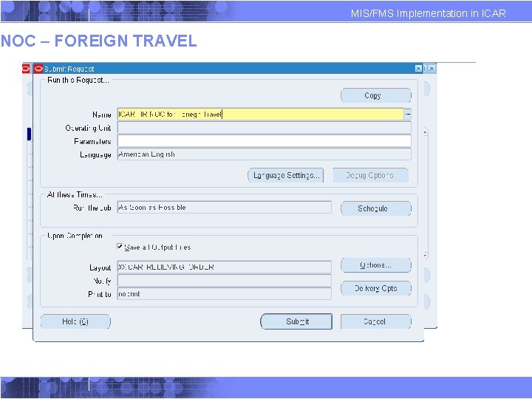Open the Options dialog

click(x=376, y=265)
